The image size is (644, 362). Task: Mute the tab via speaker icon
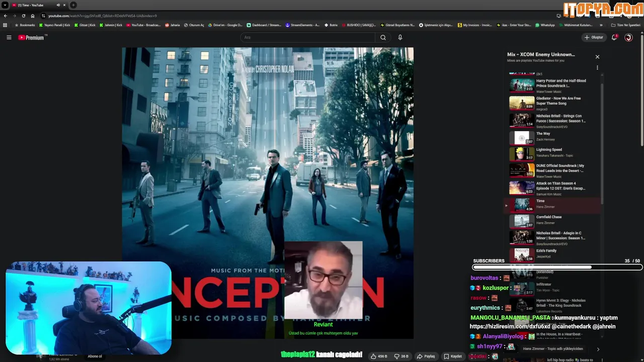(x=58, y=5)
